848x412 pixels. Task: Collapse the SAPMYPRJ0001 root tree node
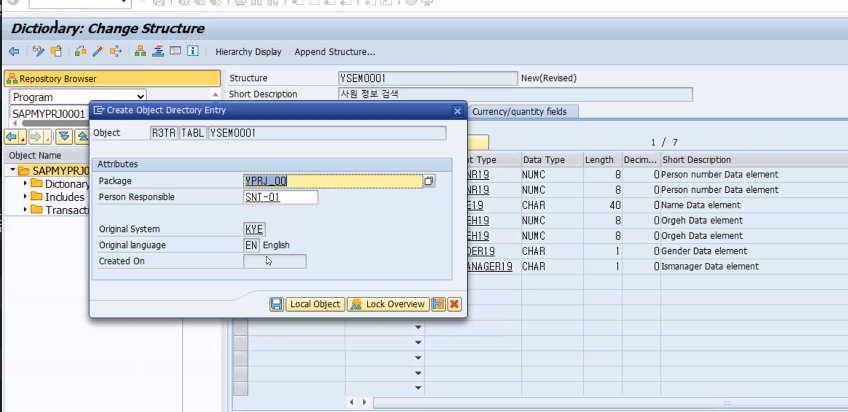12,170
